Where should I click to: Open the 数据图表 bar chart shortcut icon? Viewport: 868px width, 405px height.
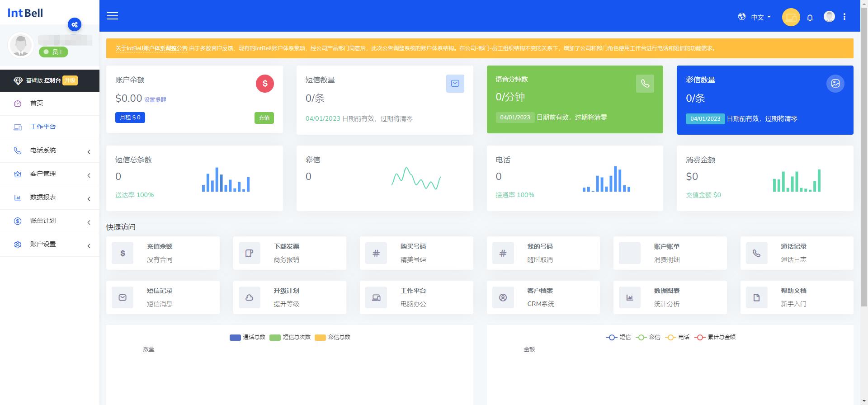tap(629, 297)
